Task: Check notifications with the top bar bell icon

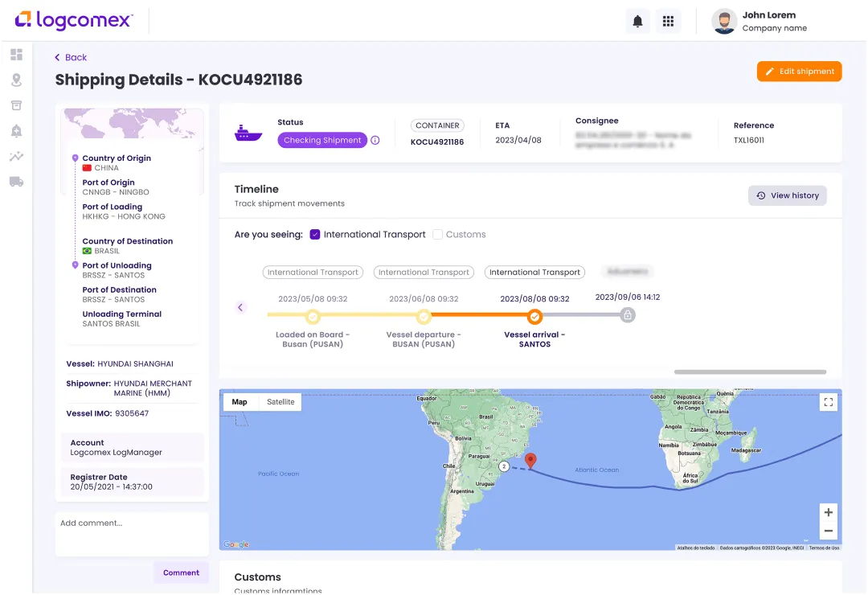Action: click(x=637, y=20)
